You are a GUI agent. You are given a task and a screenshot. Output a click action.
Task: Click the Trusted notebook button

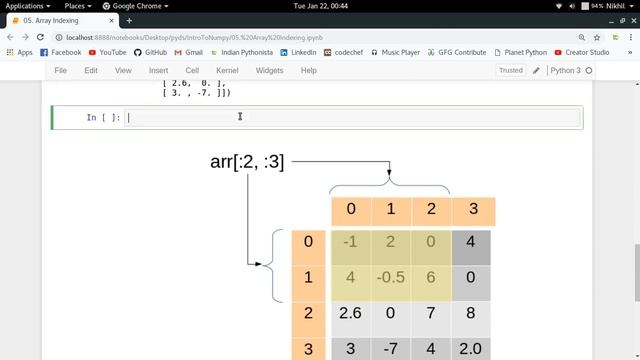pyautogui.click(x=511, y=70)
